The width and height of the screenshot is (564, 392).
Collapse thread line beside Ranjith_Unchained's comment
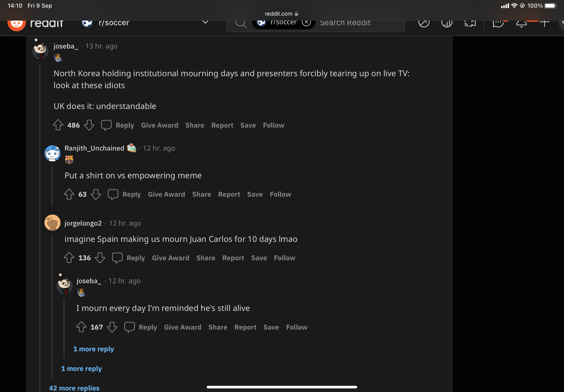point(52,186)
